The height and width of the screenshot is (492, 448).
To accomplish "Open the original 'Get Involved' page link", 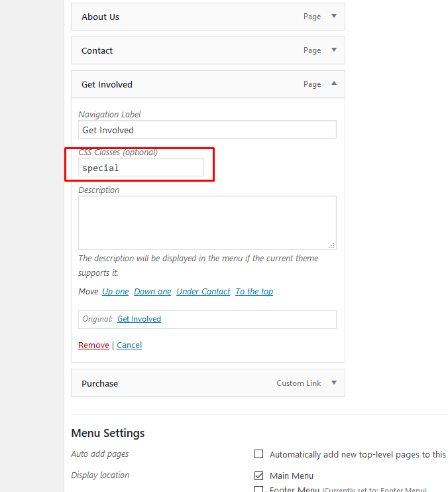I will 139,319.
